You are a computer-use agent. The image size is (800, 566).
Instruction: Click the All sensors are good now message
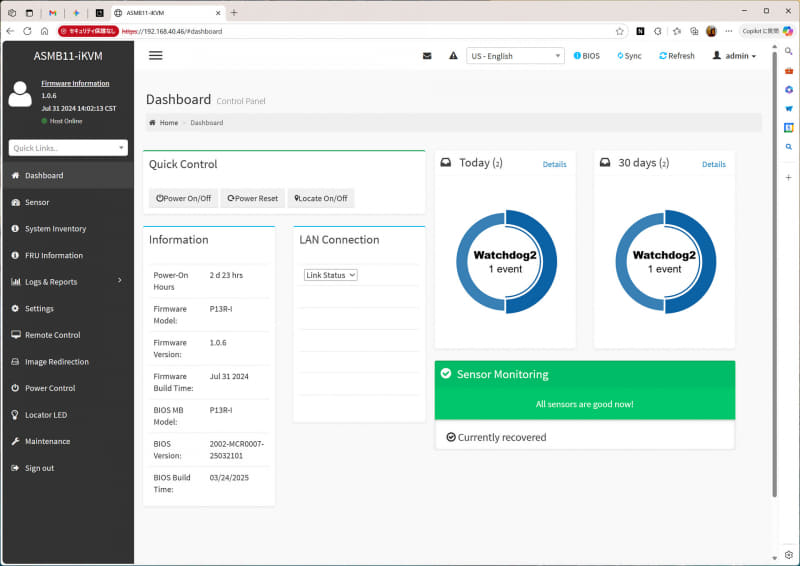(585, 404)
